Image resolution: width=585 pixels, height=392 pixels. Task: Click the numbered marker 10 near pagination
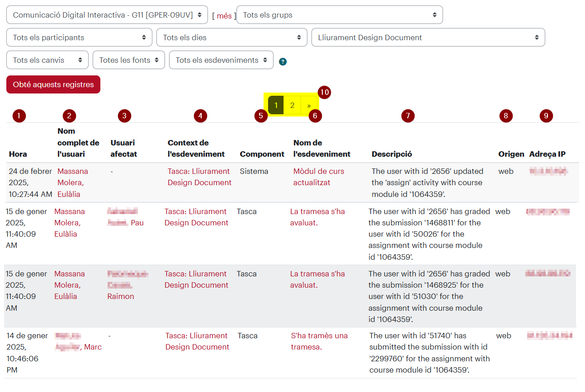324,92
